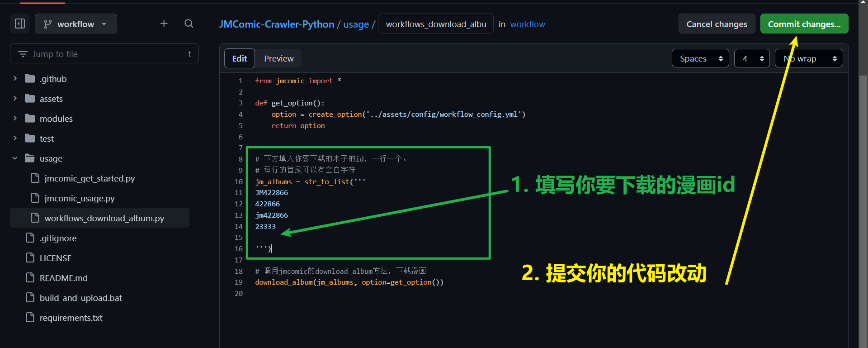Select the Edit tab
This screenshot has height=348, width=868.
[239, 58]
